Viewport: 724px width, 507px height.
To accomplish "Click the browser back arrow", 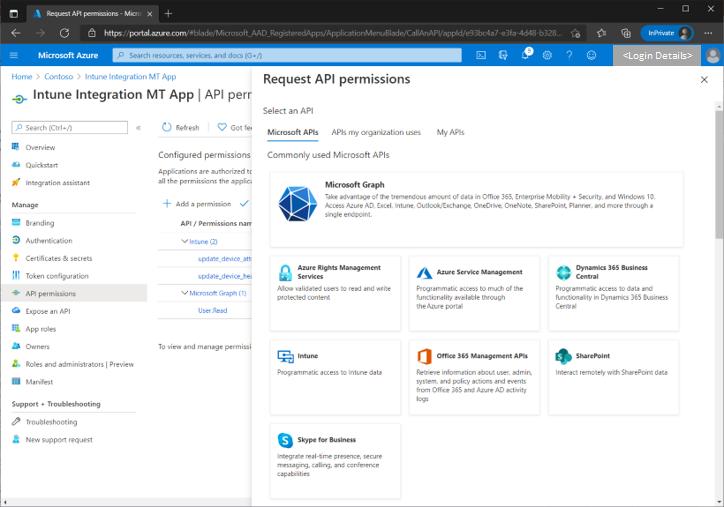I will coord(16,33).
